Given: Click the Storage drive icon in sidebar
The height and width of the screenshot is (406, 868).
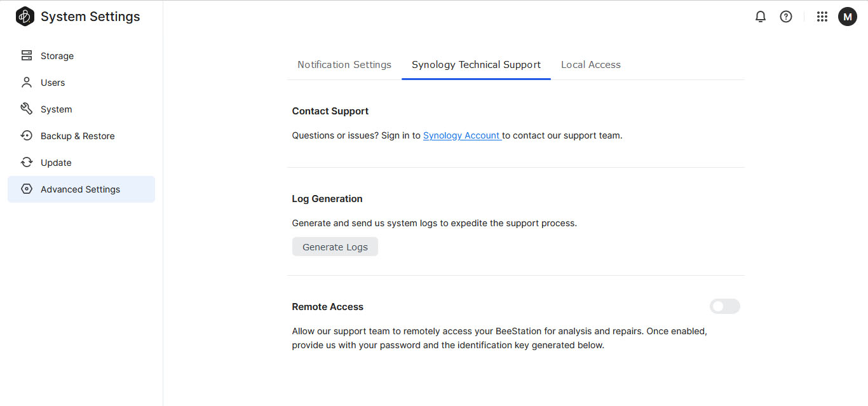Looking at the screenshot, I should point(27,56).
